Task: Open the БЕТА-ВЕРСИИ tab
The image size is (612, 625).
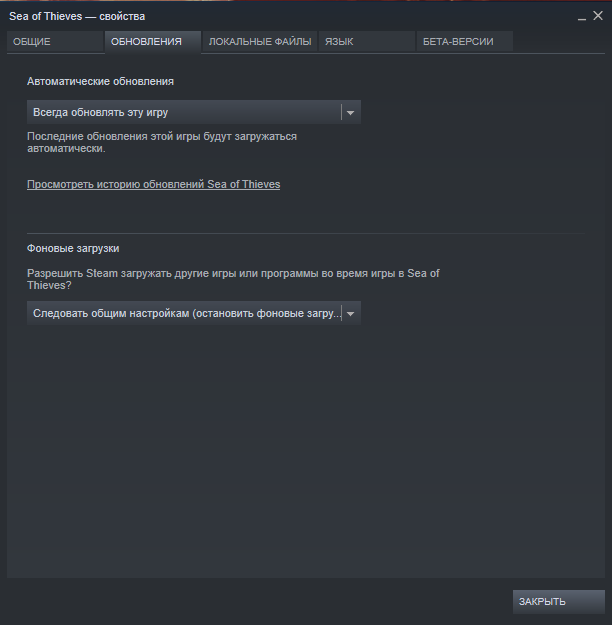Action: tap(465, 41)
